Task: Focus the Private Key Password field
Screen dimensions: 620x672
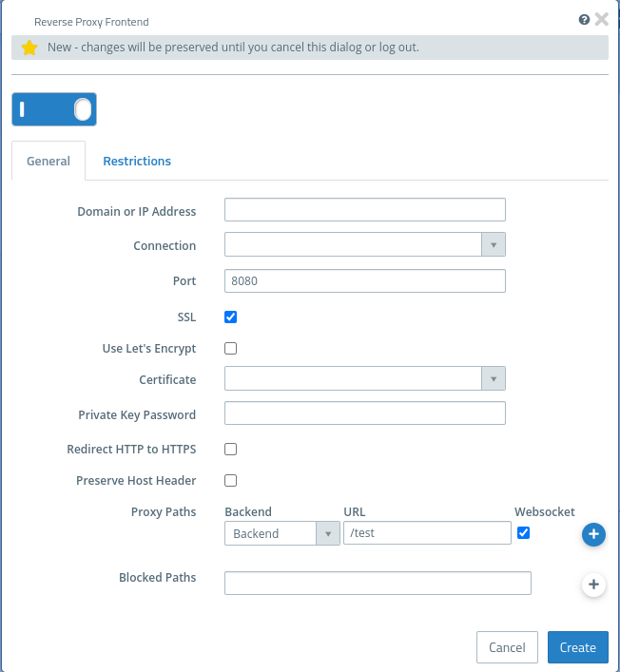Action: point(364,413)
